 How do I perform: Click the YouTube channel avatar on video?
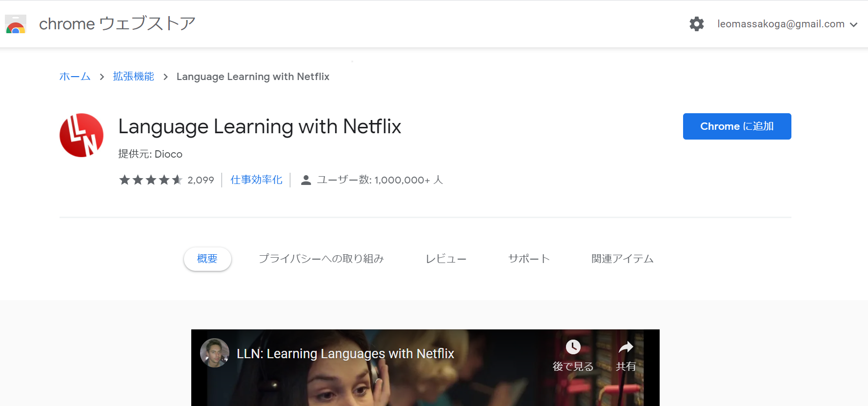[215, 353]
